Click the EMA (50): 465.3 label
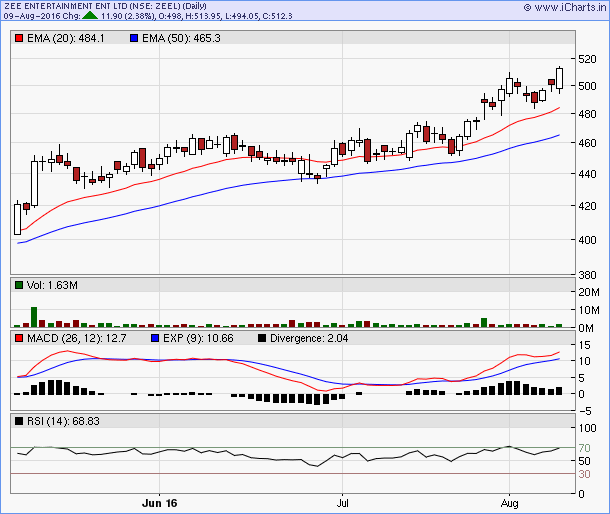 coord(181,38)
